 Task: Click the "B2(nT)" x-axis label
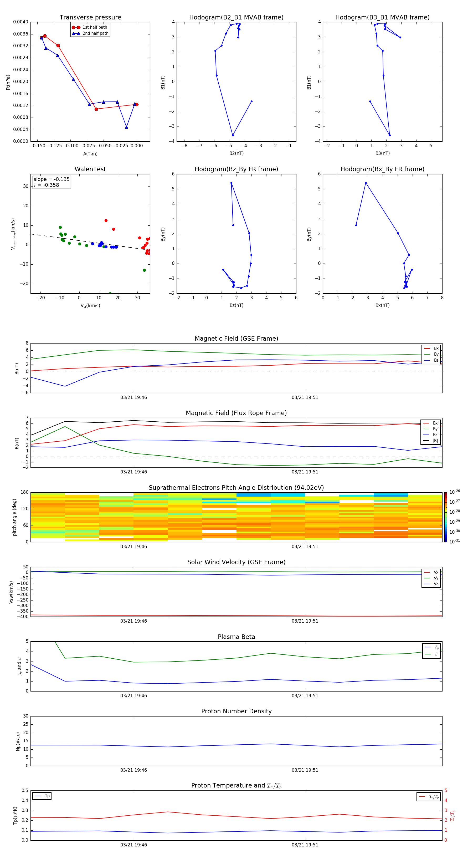(x=236, y=153)
